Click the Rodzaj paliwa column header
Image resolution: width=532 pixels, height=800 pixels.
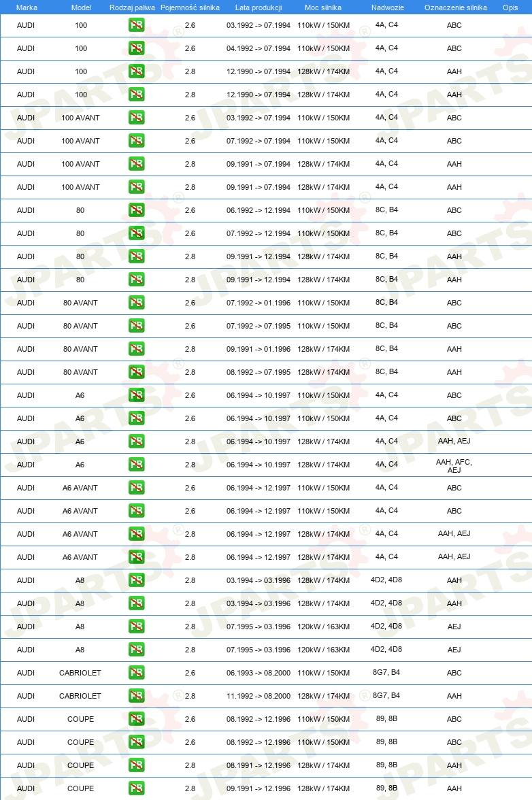132,7
